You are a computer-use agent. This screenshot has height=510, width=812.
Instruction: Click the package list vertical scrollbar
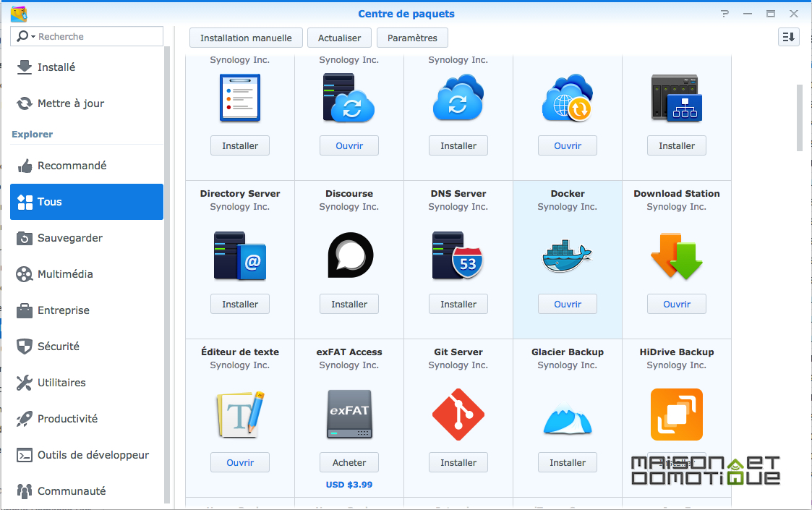[x=800, y=118]
